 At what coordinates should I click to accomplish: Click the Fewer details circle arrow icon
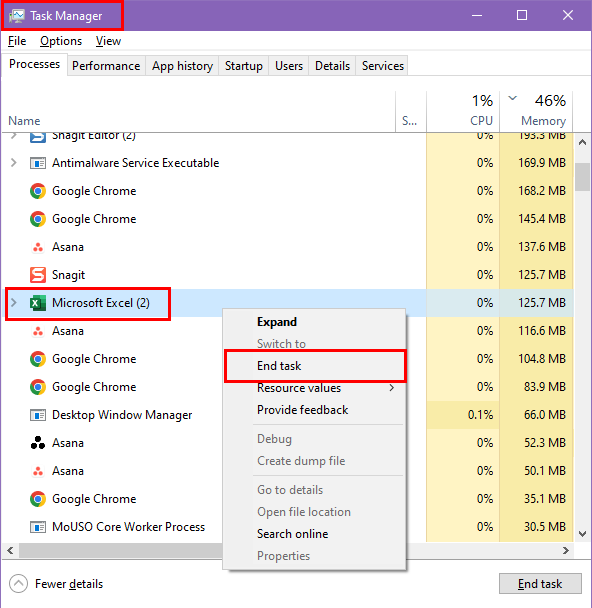[18, 584]
